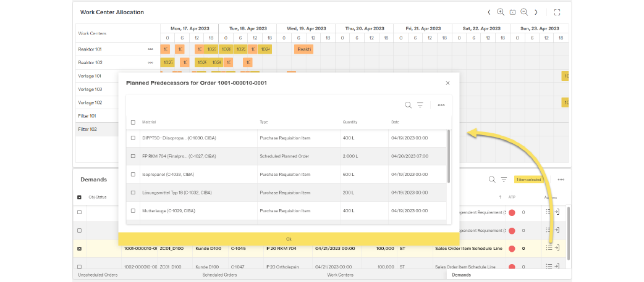Search the Demands table with the magnifier icon
The width and height of the screenshot is (644, 282).
[492, 180]
